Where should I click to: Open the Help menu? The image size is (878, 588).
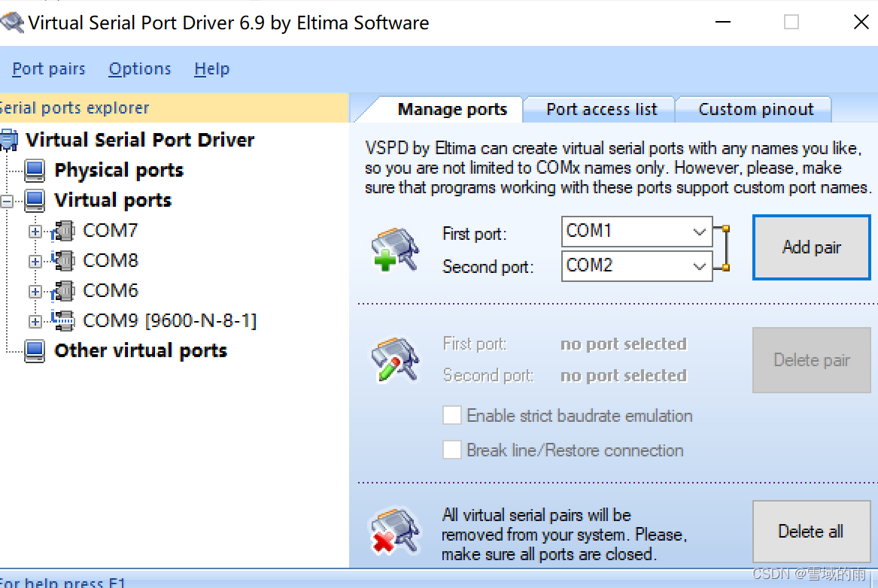pos(211,69)
